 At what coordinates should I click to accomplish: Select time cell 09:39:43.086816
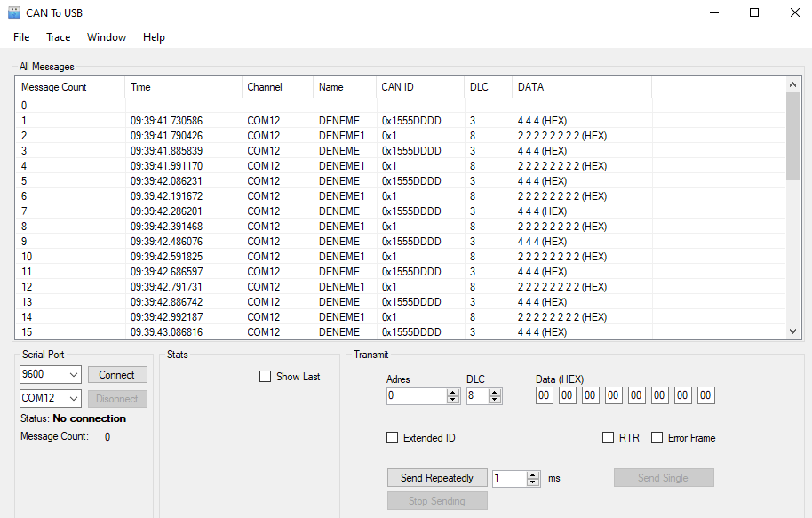click(x=166, y=332)
